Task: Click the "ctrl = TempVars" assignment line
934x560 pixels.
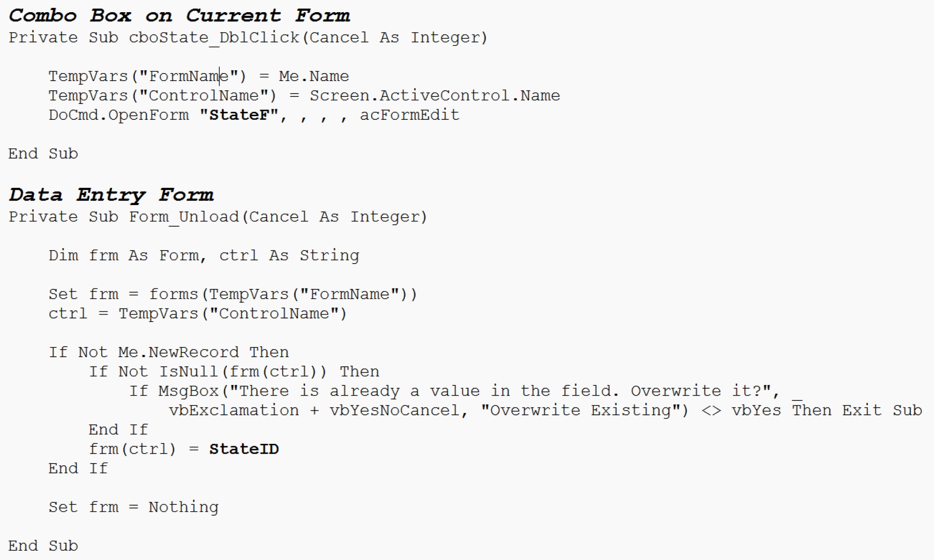Action: (197, 314)
